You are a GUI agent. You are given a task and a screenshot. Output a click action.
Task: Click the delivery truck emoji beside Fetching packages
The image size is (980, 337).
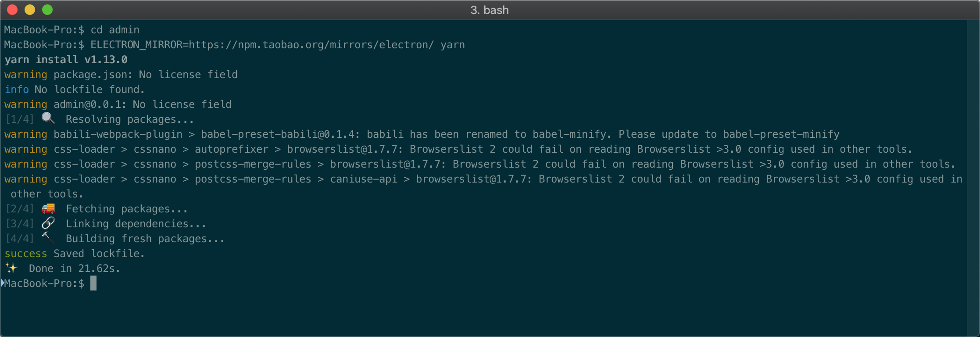[x=48, y=208]
